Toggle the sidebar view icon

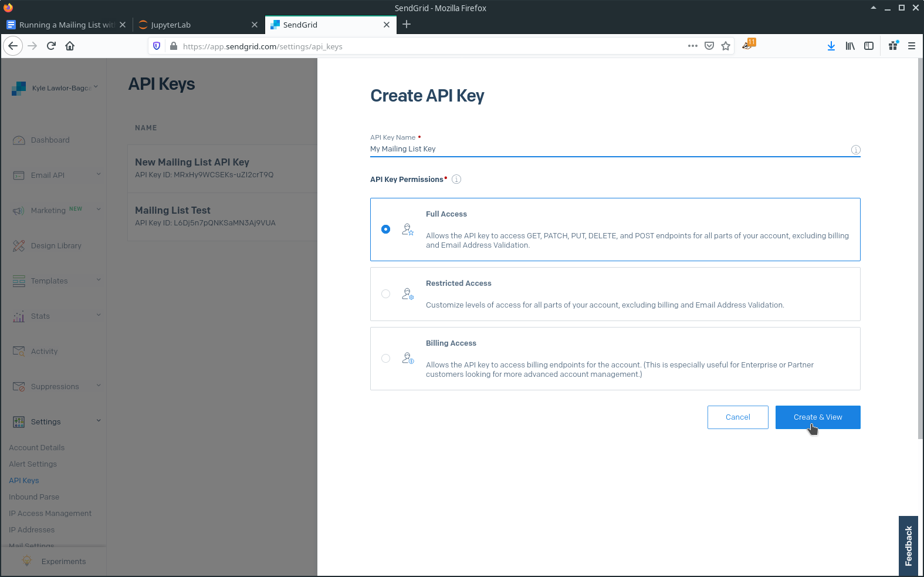[x=869, y=46]
